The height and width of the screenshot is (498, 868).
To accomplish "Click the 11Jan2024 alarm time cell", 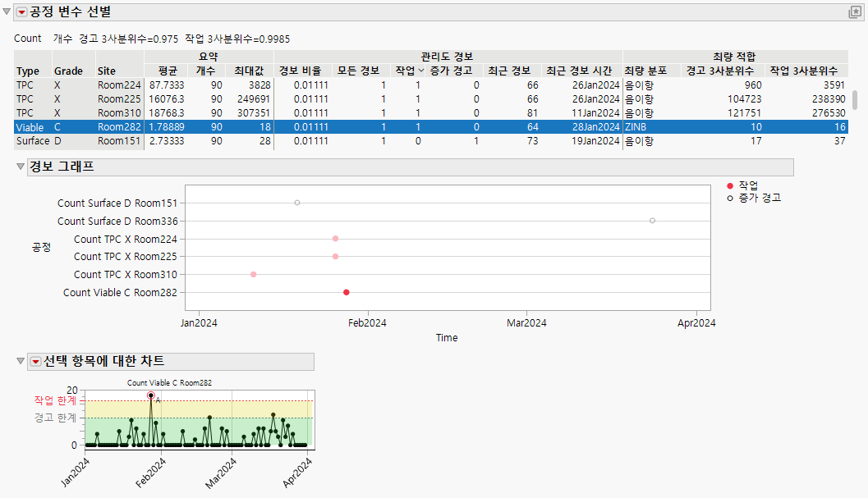I will tap(595, 113).
